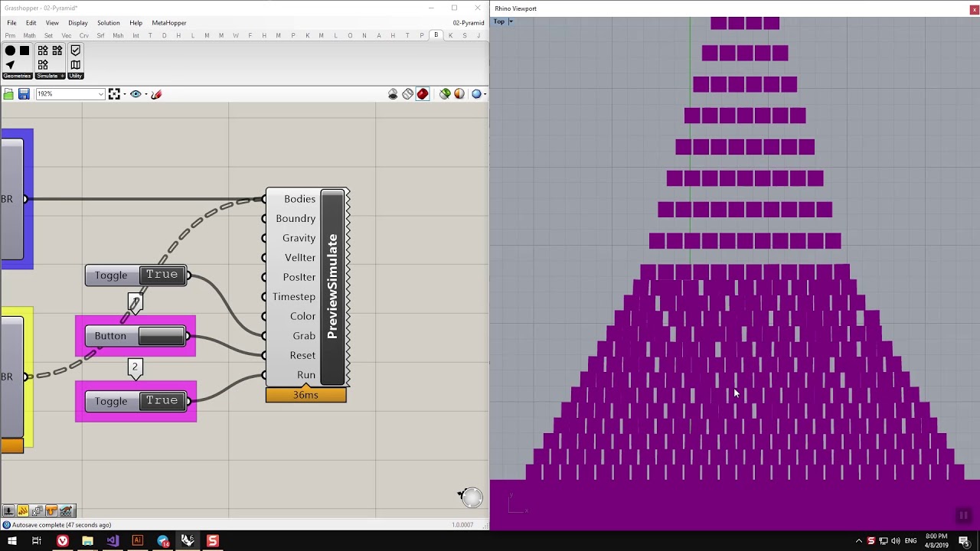Open the Windows Start menu

(12, 541)
